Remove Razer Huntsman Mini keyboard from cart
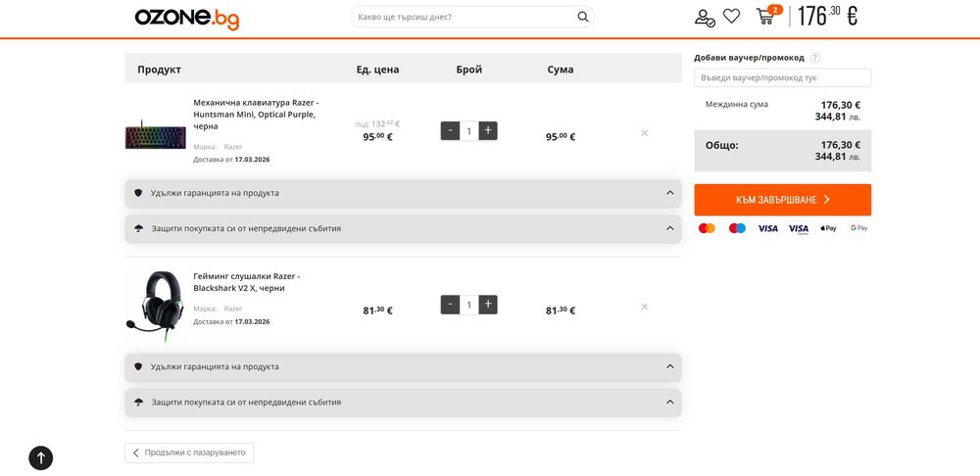Viewport: 980px width, 476px height. click(645, 133)
